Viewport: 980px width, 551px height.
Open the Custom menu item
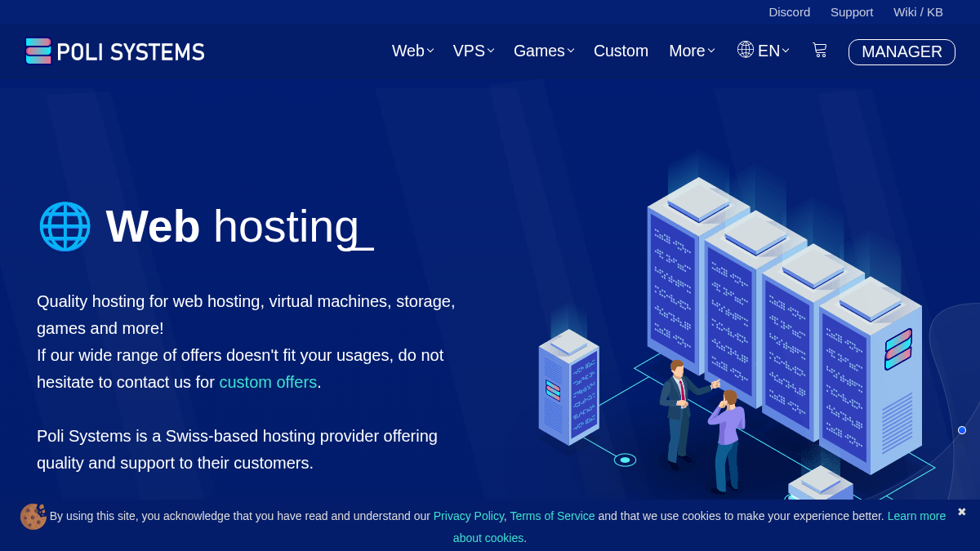(621, 51)
